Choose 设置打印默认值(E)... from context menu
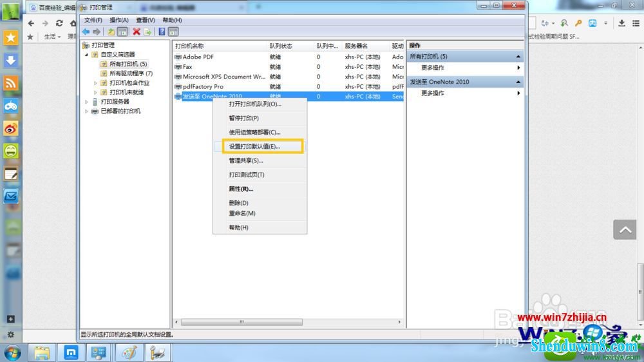Screen dimensions: 644x362 pyautogui.click(x=260, y=146)
